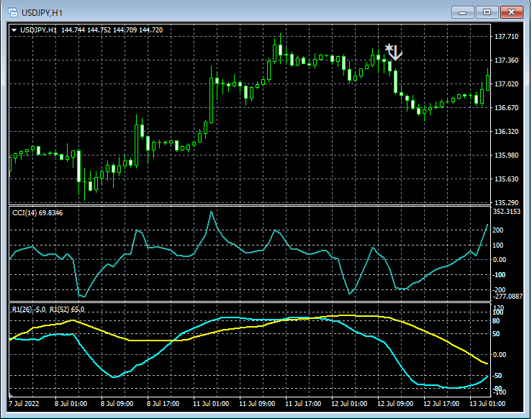Select the down arrow signal on chart
Viewport: 532px width, 419px height.
click(395, 53)
